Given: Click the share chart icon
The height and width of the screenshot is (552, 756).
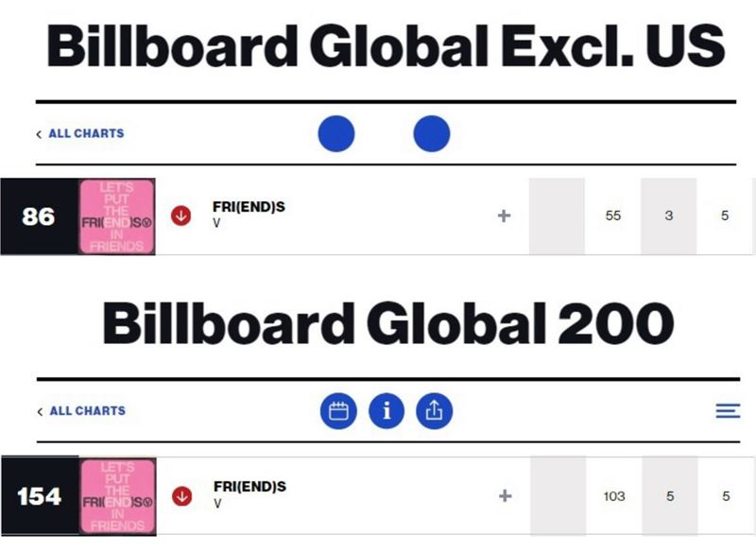Looking at the screenshot, I should (x=435, y=411).
